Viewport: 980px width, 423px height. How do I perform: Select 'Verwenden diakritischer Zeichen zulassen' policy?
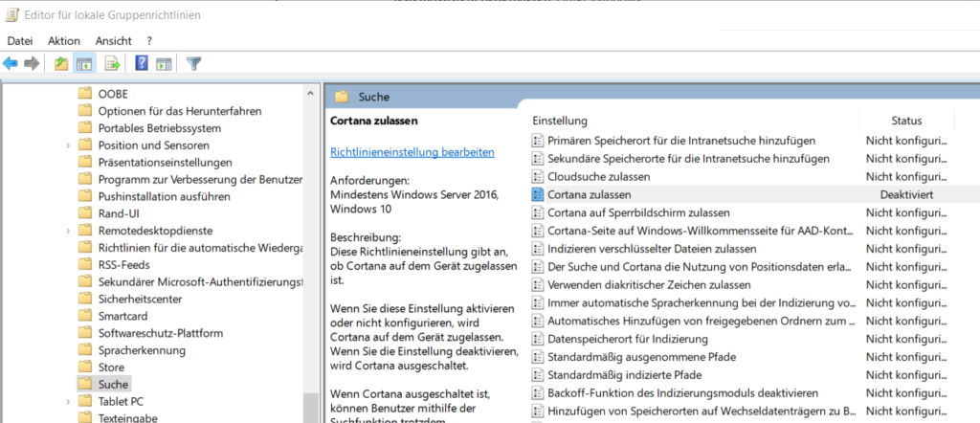(649, 285)
